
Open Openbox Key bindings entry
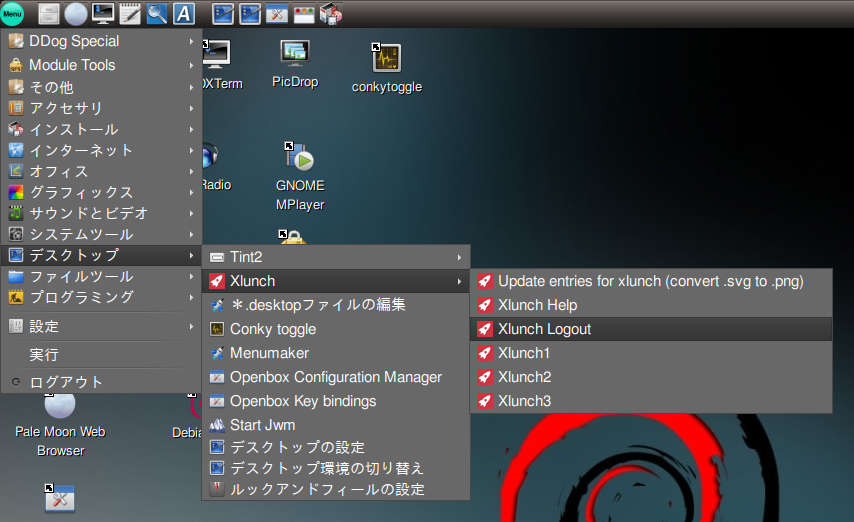click(336, 401)
